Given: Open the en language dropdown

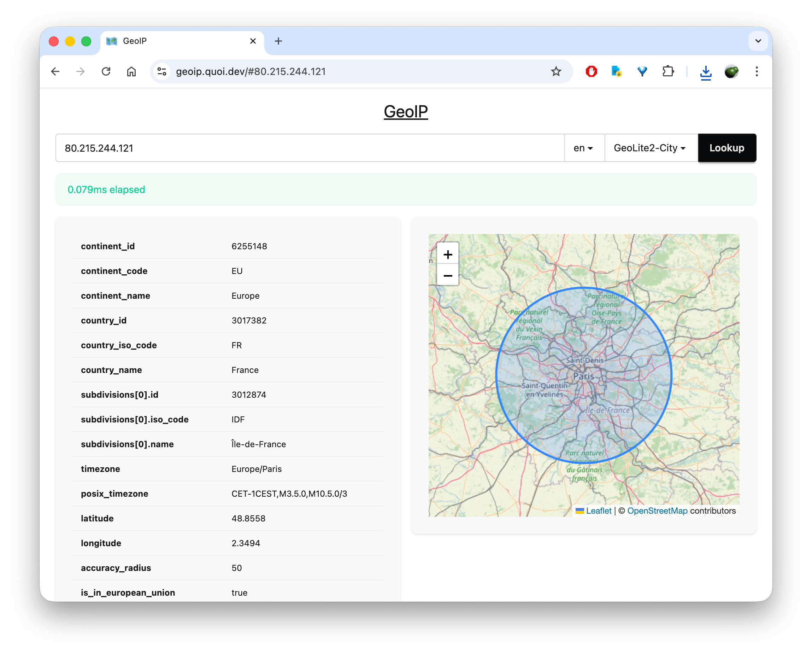Looking at the screenshot, I should (583, 148).
